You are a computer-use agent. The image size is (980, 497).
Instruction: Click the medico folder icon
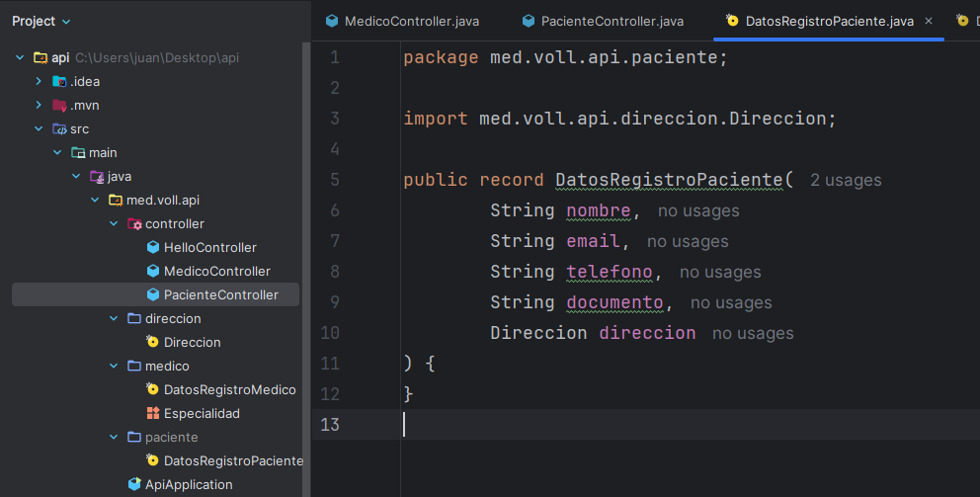(134, 366)
